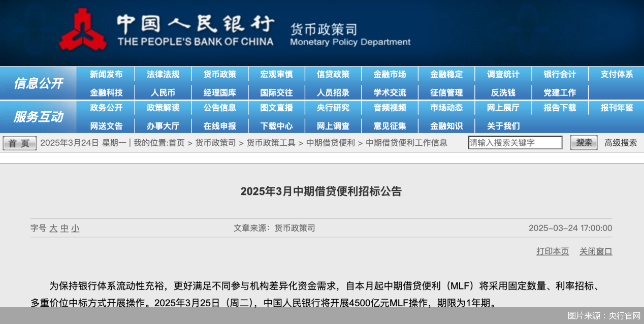Go to 征信管理 section
This screenshot has width=644, height=324.
tap(446, 92)
